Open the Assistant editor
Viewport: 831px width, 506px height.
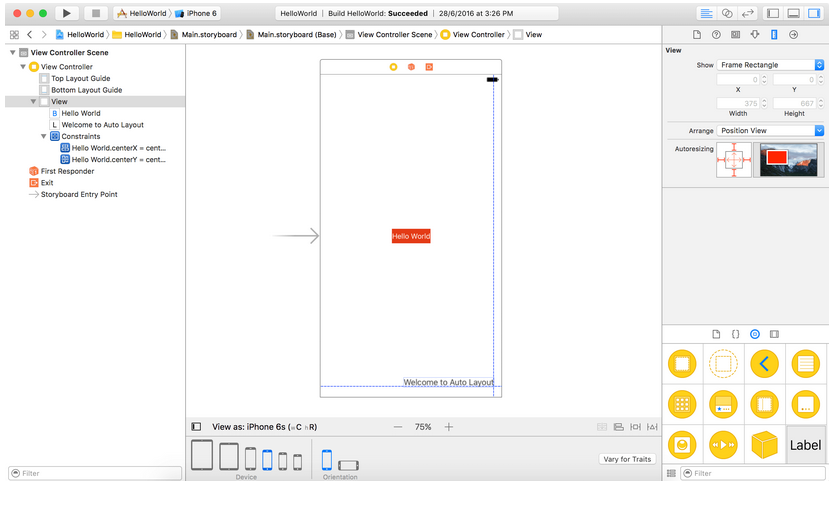point(727,13)
